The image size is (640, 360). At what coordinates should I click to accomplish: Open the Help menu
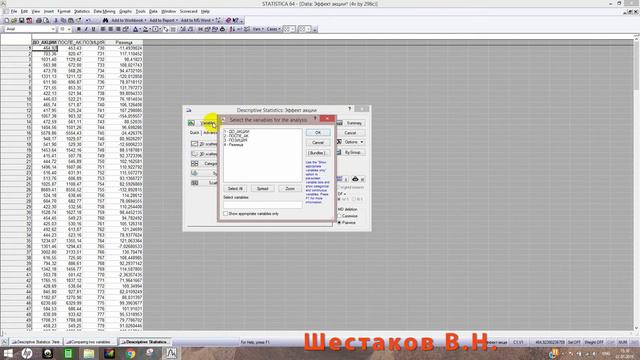(x=205, y=11)
